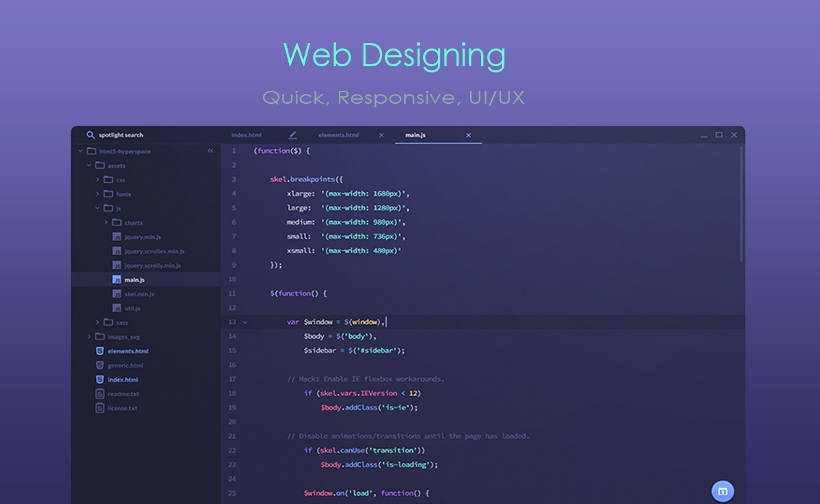Click the JS icon next to skel.min.js
This screenshot has width=820, height=504.
[x=116, y=293]
